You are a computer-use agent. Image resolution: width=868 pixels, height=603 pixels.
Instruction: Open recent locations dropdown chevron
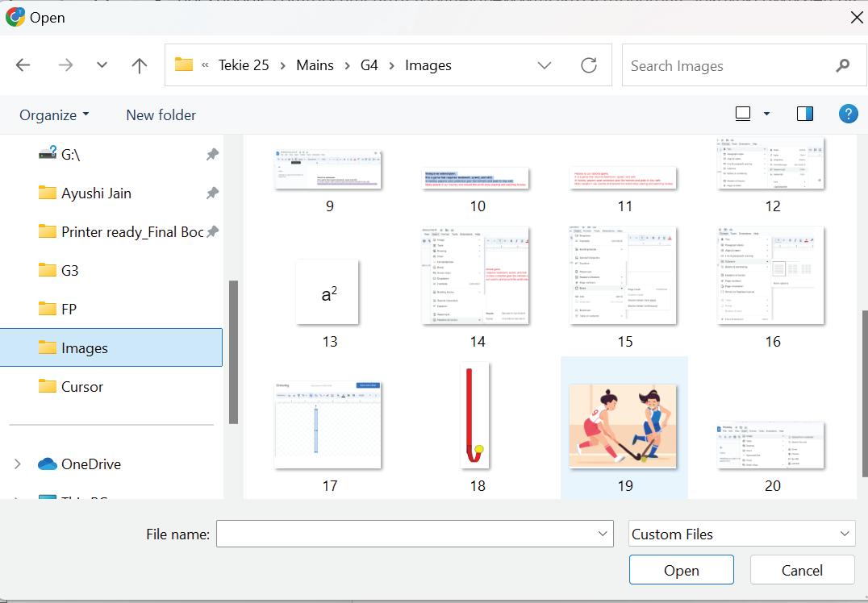[x=102, y=65]
